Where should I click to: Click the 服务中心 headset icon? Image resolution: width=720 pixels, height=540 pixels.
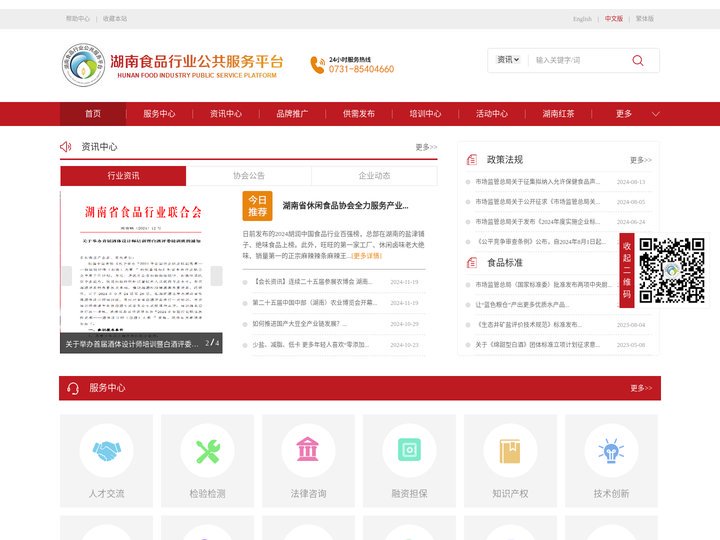tap(73, 388)
